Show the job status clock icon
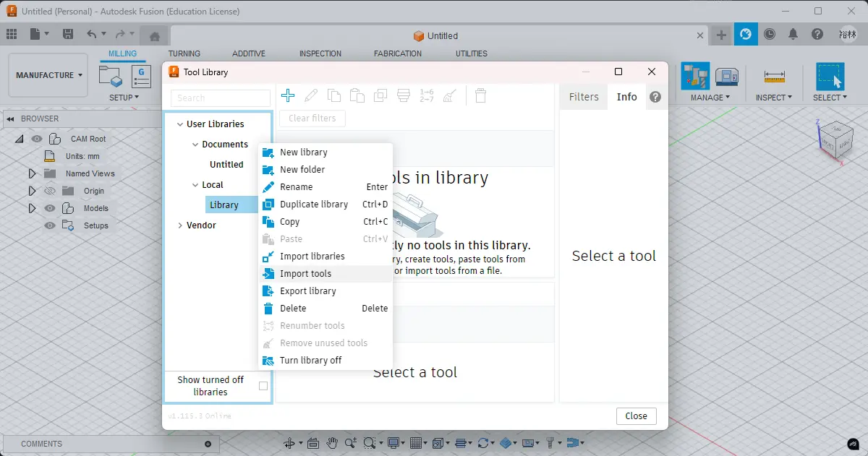868x456 pixels. pos(770,34)
